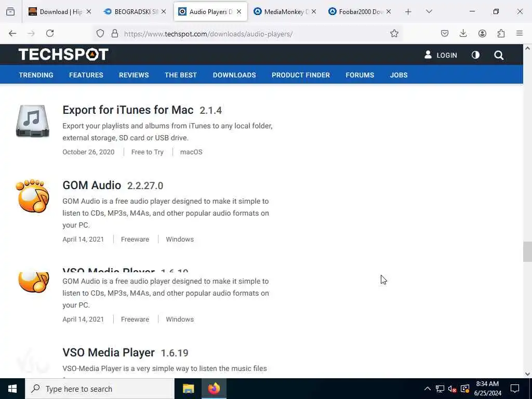Image resolution: width=532 pixels, height=399 pixels.
Task: Click the URL address bar
Action: point(251,34)
